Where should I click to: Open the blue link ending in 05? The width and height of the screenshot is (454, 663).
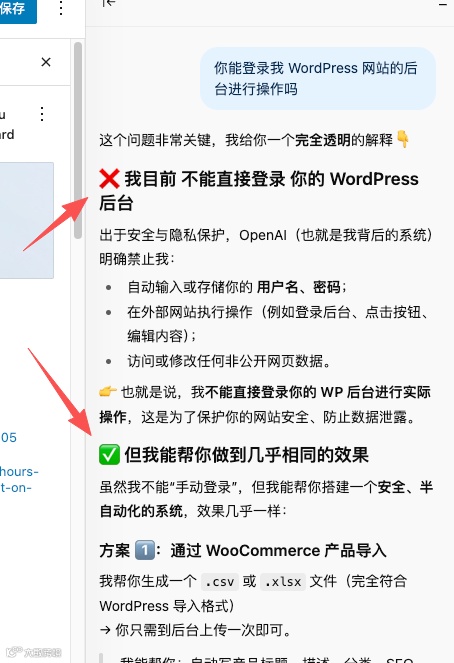8,437
